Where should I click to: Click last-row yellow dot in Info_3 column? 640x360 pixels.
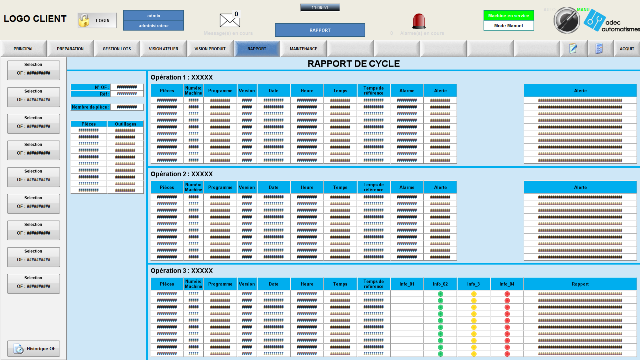click(x=474, y=354)
